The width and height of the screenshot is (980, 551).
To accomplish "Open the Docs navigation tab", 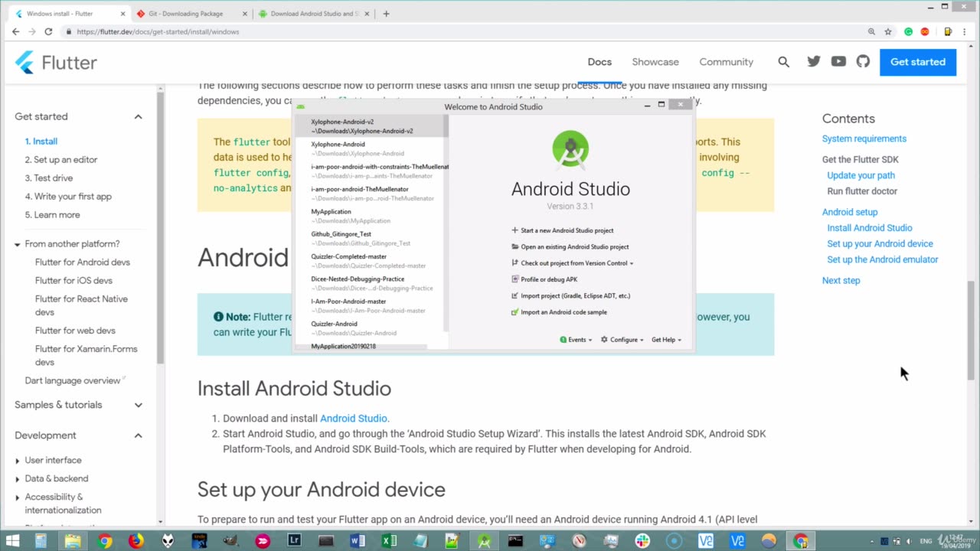I will click(x=599, y=62).
